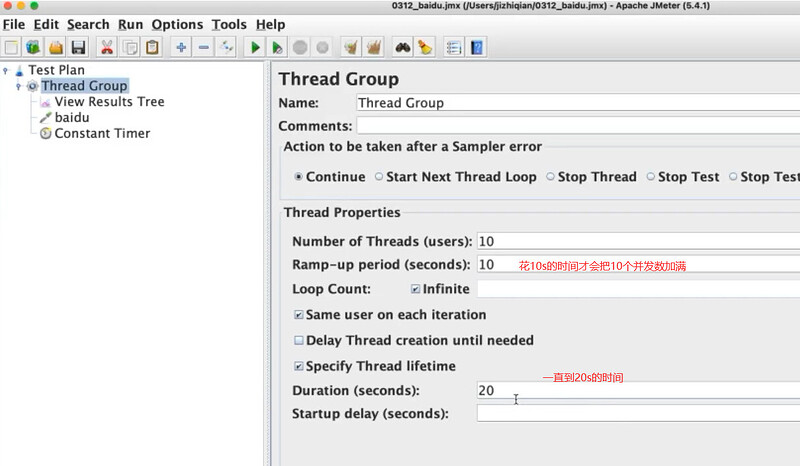
Task: Toggle the Infinite loop checkbox
Action: (x=415, y=289)
